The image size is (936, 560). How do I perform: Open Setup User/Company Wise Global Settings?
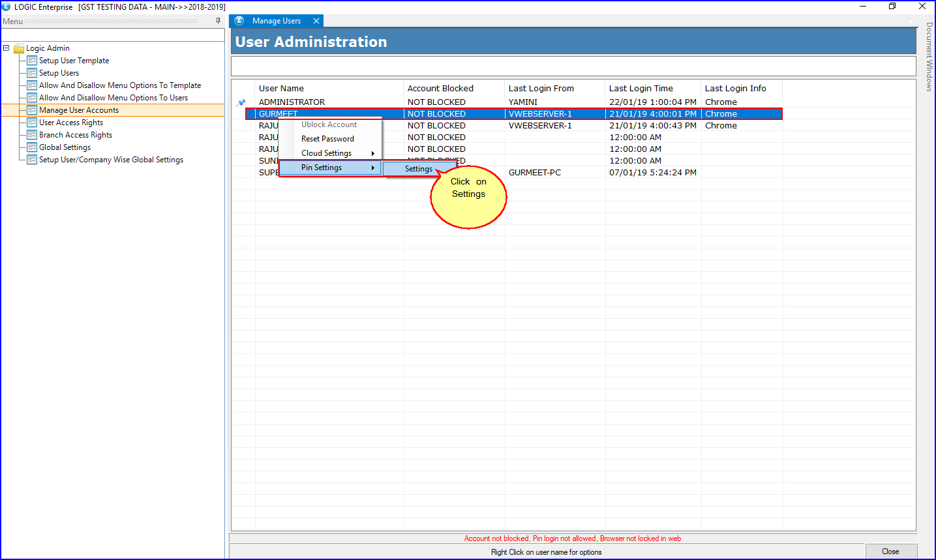[111, 160]
